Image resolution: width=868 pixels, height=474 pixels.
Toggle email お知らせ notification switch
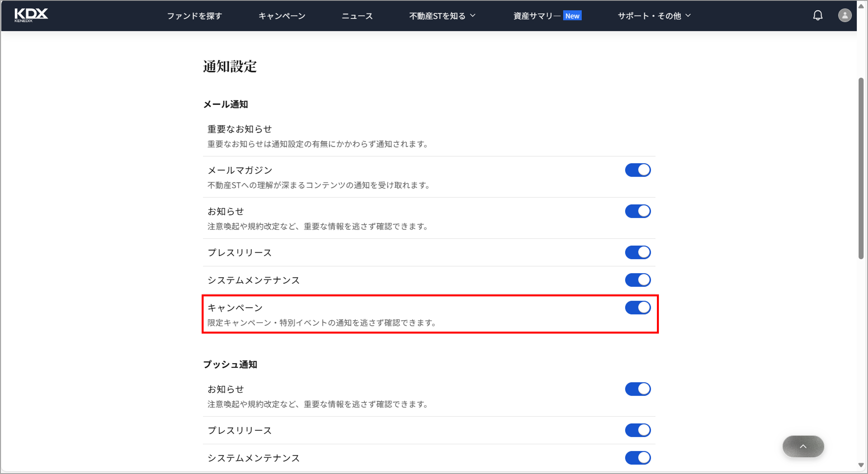coord(638,211)
